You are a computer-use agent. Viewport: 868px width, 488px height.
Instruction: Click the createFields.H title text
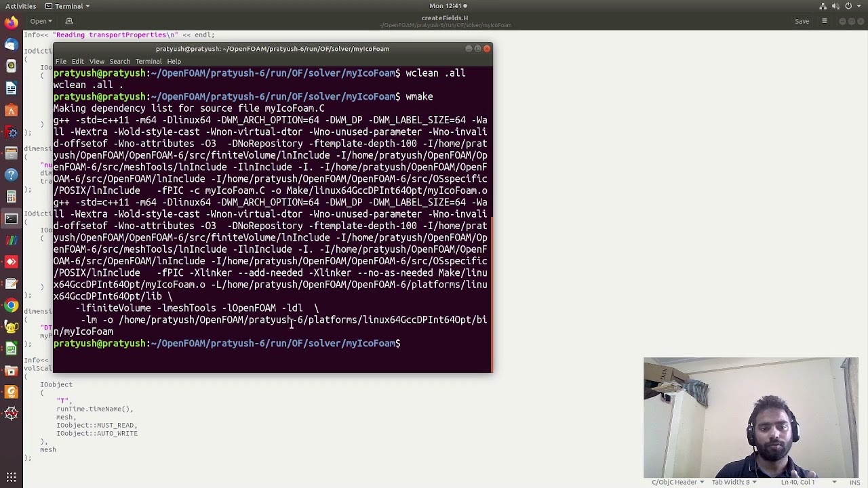point(445,18)
